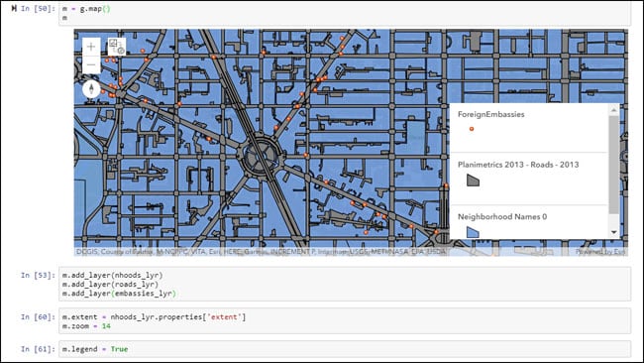Click the ForeignEmbassies orange dot legend symbol
Image resolution: width=644 pixels, height=363 pixels.
472,129
